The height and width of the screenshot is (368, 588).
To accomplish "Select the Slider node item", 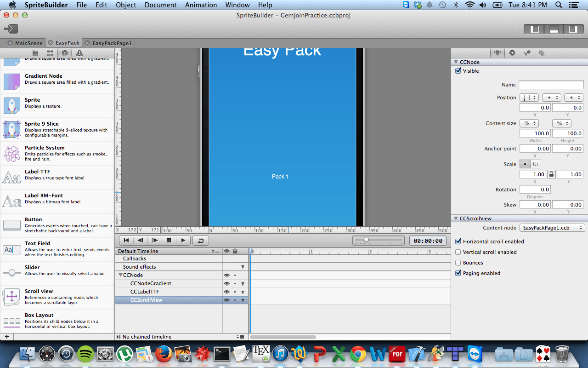I will point(57,273).
